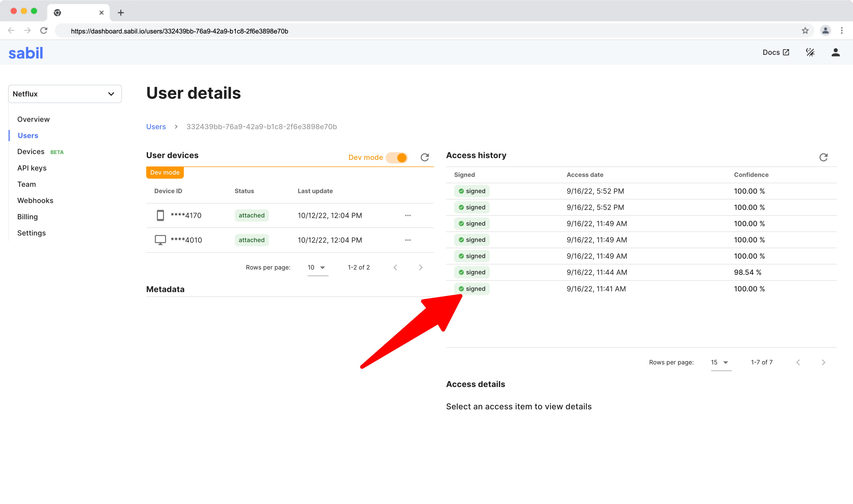Click the Status column header
Image resolution: width=853 pixels, height=504 pixels.
point(244,191)
